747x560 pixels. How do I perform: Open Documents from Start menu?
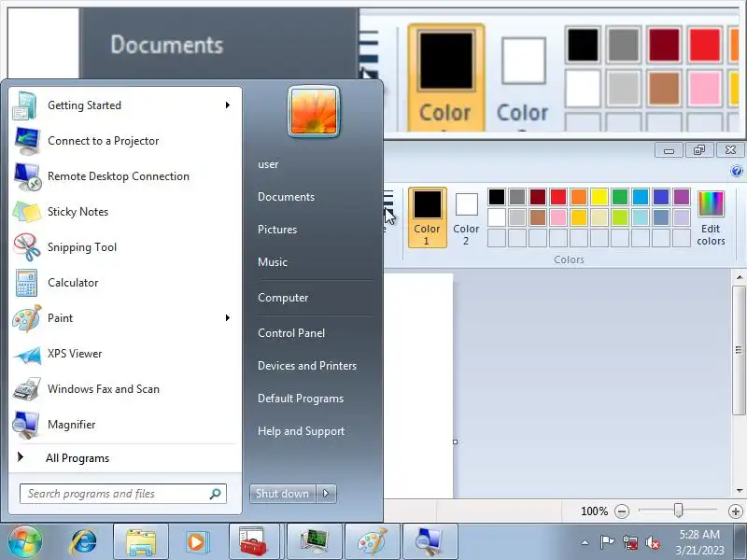[x=286, y=197]
